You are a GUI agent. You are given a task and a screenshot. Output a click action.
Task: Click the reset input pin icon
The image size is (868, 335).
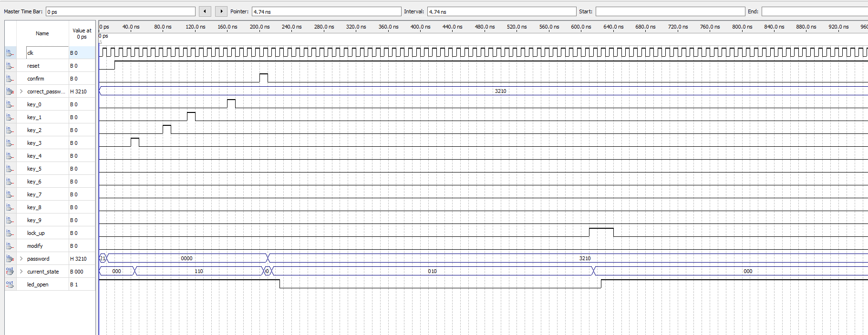click(x=10, y=66)
